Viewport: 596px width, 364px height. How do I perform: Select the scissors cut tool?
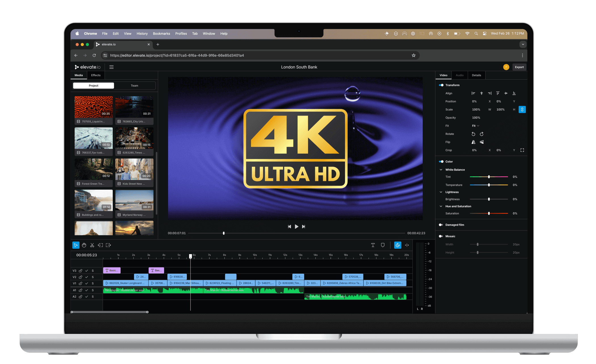click(92, 245)
